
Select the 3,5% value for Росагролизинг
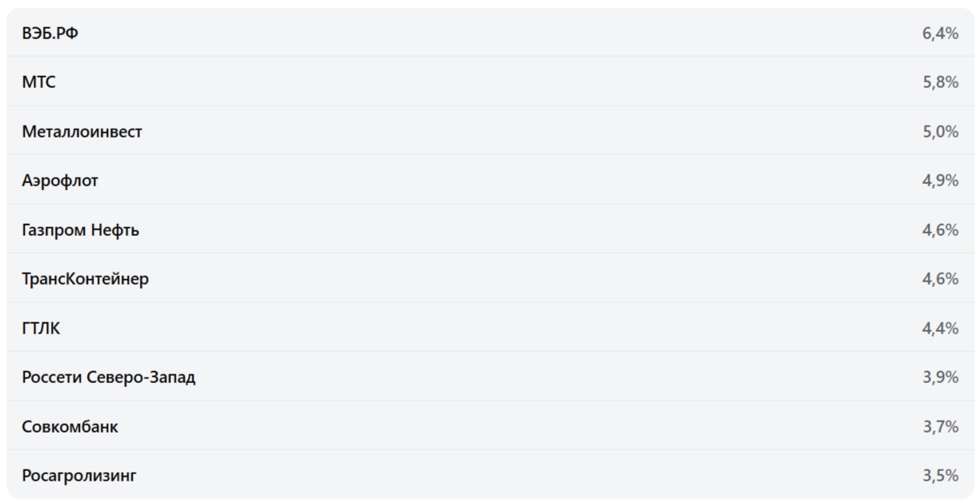coord(940,476)
